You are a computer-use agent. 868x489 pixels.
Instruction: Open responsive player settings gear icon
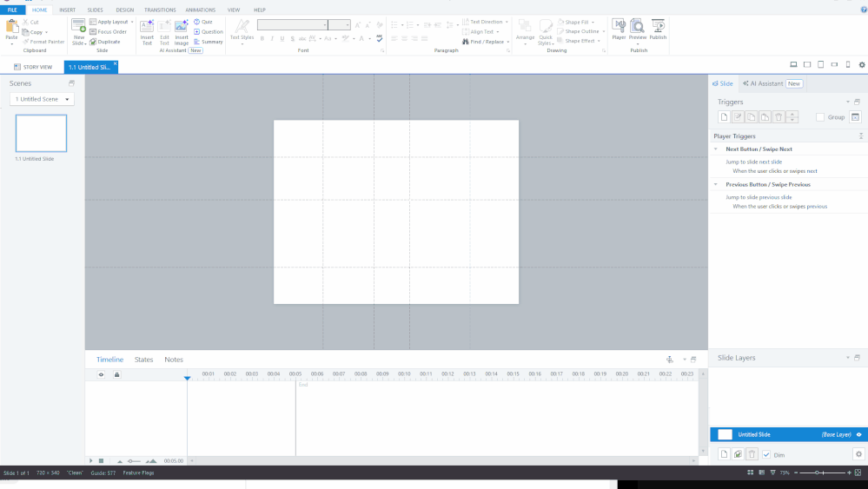click(862, 65)
